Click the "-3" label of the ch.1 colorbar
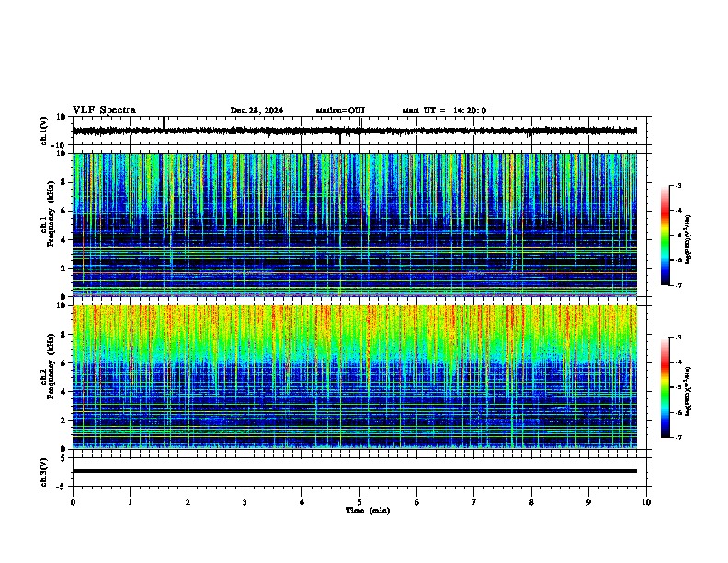The image size is (728, 563). 678,185
